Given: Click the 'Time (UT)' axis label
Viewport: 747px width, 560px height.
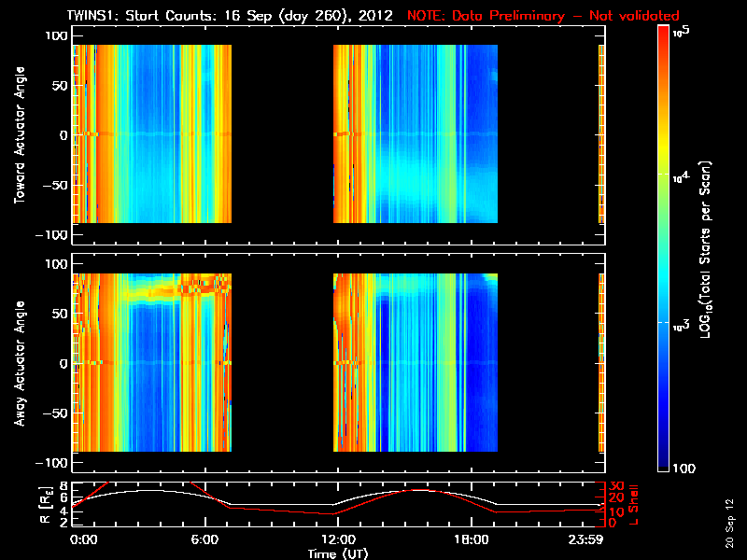Looking at the screenshot, I should coord(338,553).
